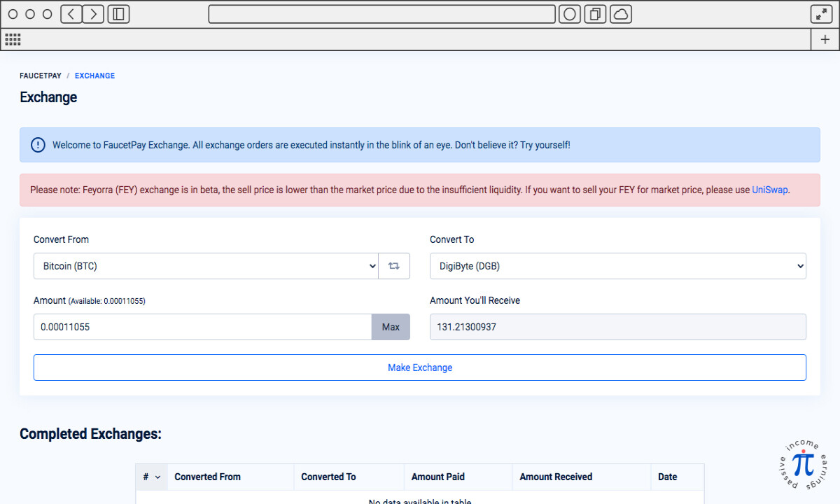Open the apps grid icon in tab bar
The width and height of the screenshot is (840, 504).
point(13,39)
